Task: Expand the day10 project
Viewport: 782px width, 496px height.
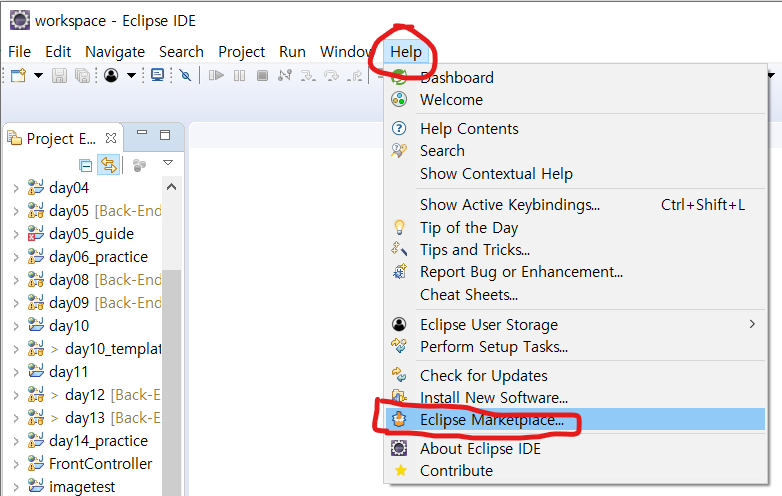Action: click(x=16, y=326)
